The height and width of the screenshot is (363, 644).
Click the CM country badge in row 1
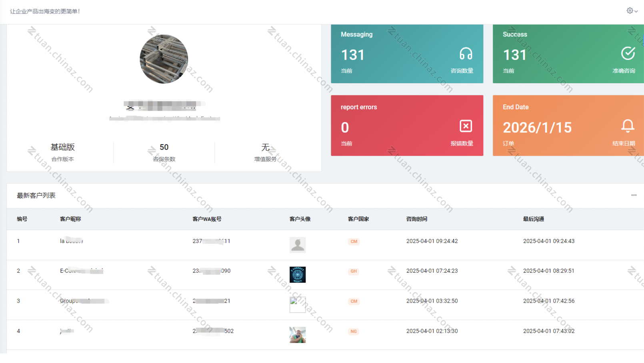(354, 241)
